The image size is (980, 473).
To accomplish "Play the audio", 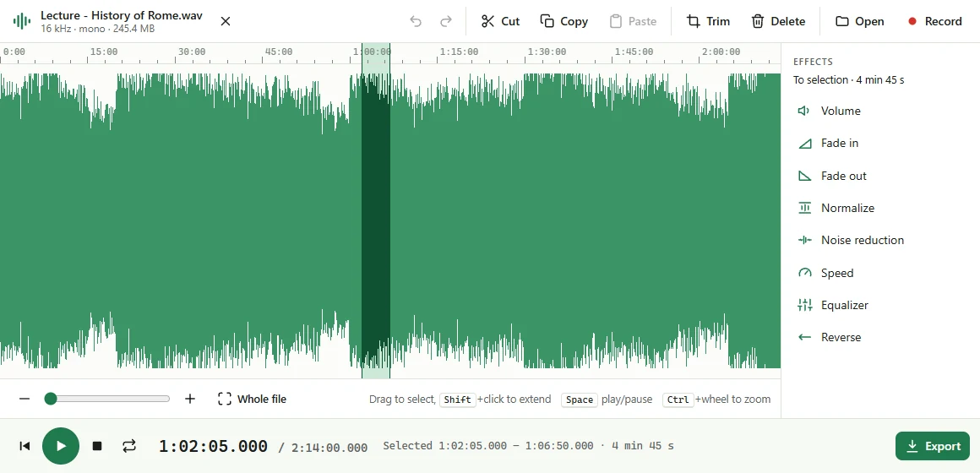I will (x=61, y=445).
